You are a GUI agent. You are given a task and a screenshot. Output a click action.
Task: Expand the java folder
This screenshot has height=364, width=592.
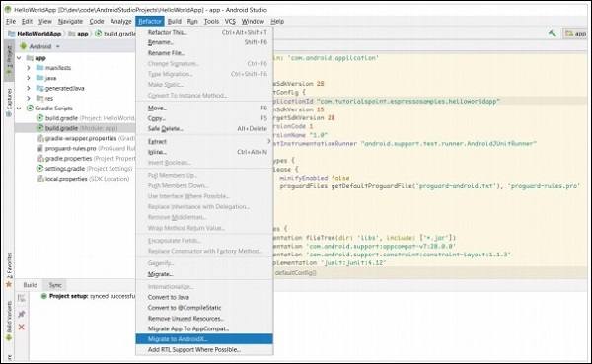click(29, 78)
